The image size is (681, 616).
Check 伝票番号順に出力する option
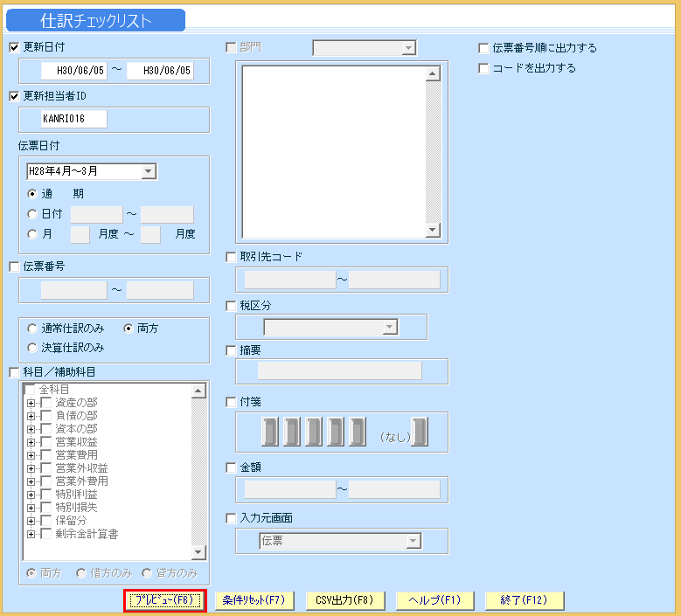tap(483, 48)
